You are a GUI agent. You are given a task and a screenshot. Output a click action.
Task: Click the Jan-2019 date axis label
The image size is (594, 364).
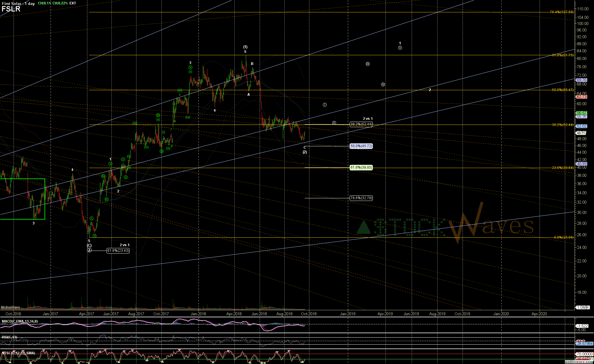(348, 314)
